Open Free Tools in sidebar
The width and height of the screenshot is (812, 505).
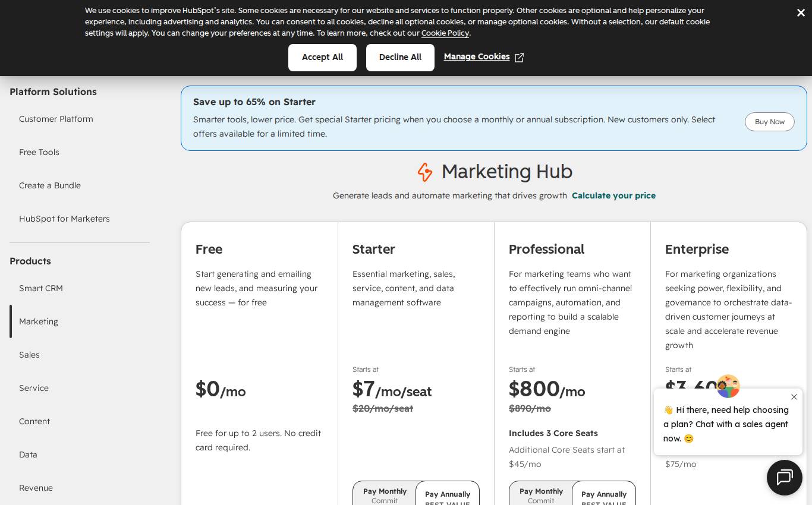39,152
